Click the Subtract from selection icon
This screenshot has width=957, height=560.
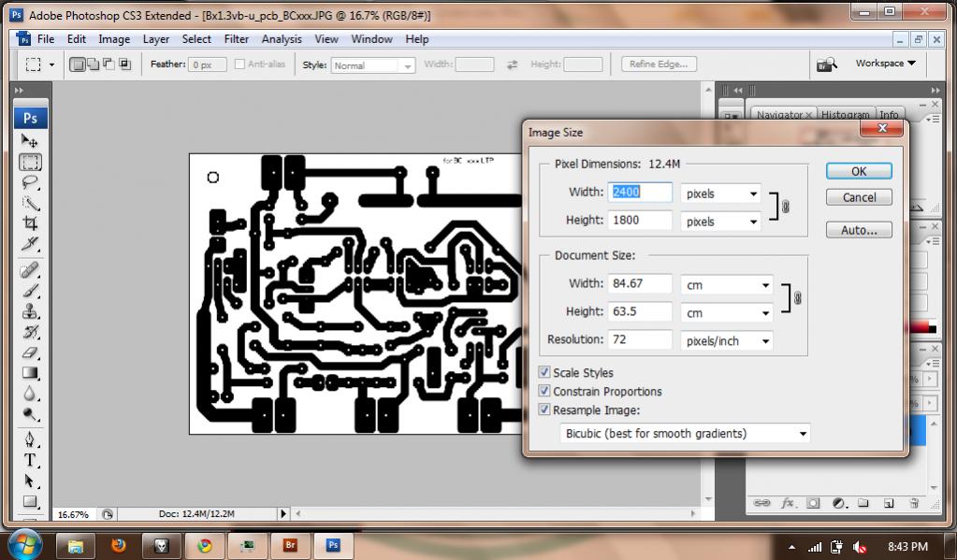109,64
